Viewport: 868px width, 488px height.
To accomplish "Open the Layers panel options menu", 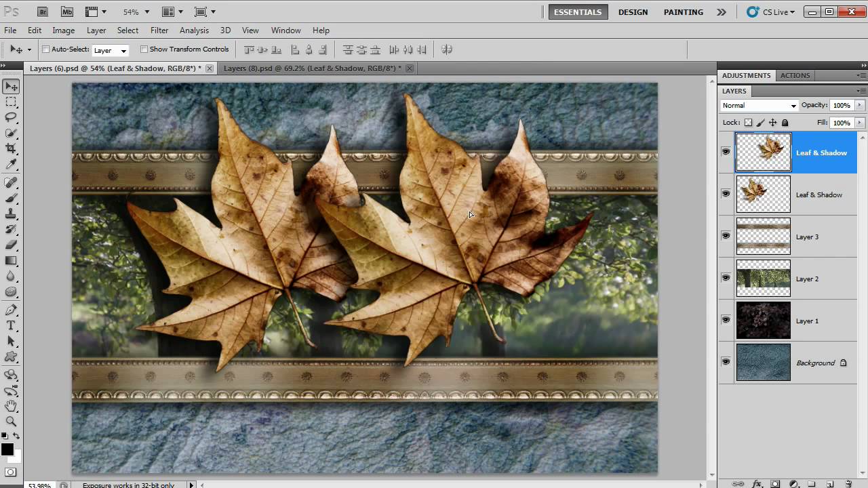I will 861,91.
